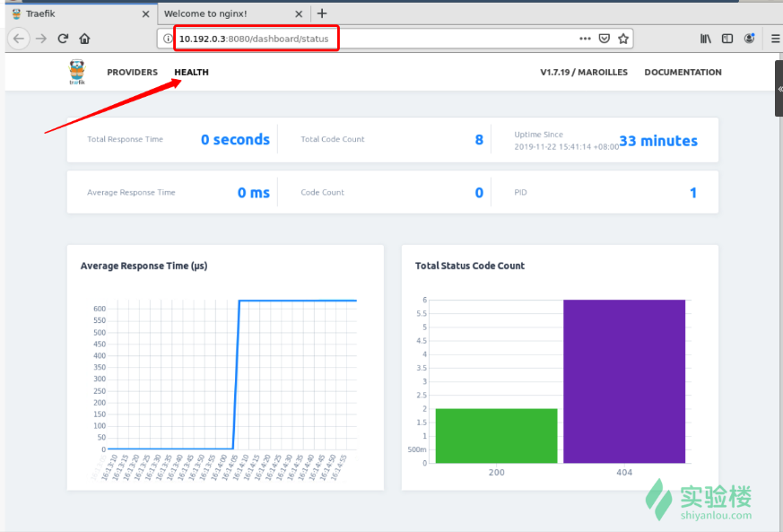783x532 pixels.
Task: Open a new tab with plus button
Action: pos(322,13)
